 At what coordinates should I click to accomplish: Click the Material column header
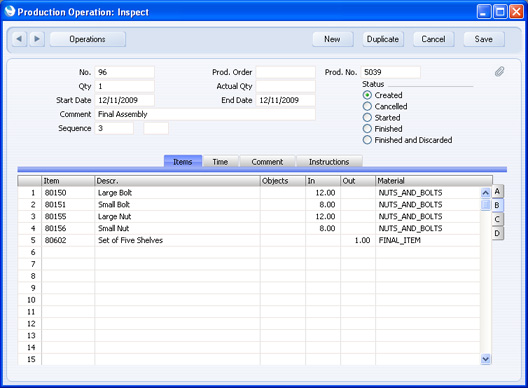(x=434, y=181)
